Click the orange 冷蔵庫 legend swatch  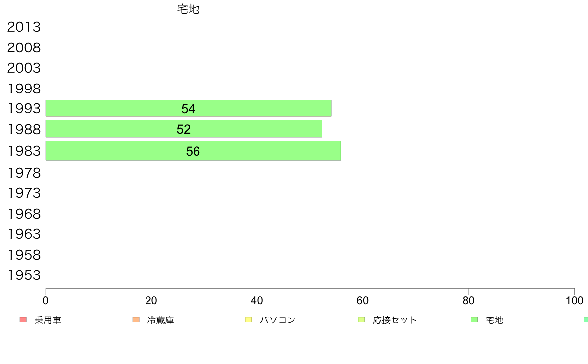click(x=136, y=319)
